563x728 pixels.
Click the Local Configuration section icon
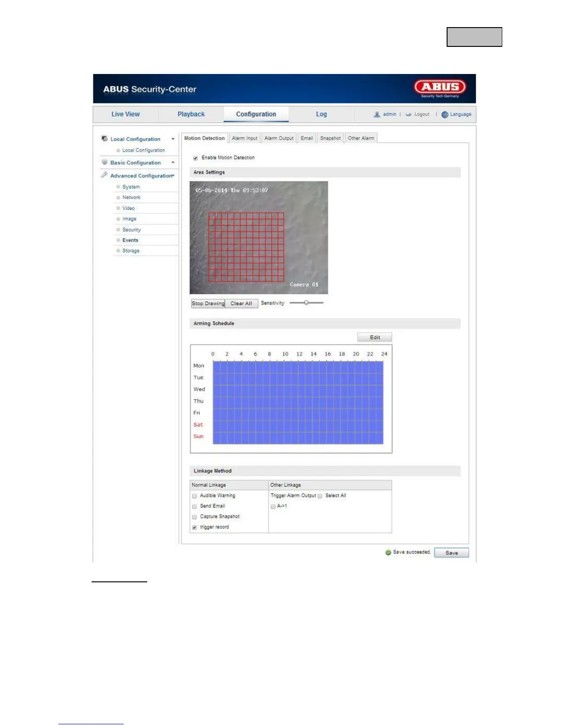[x=104, y=138]
